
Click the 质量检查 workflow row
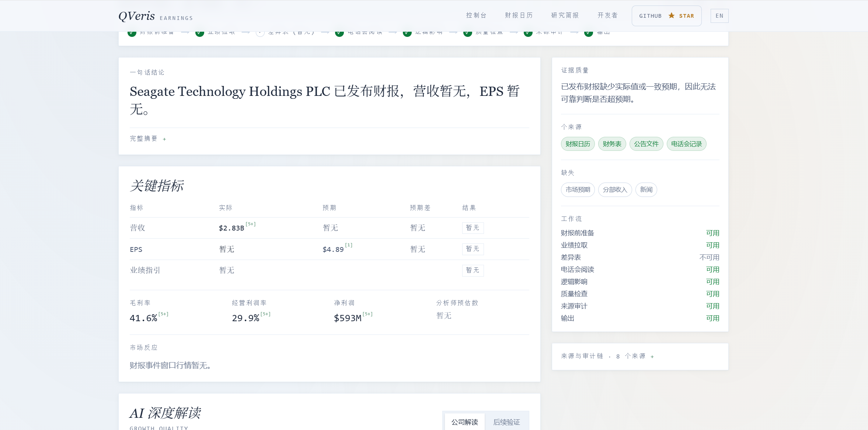(640, 294)
